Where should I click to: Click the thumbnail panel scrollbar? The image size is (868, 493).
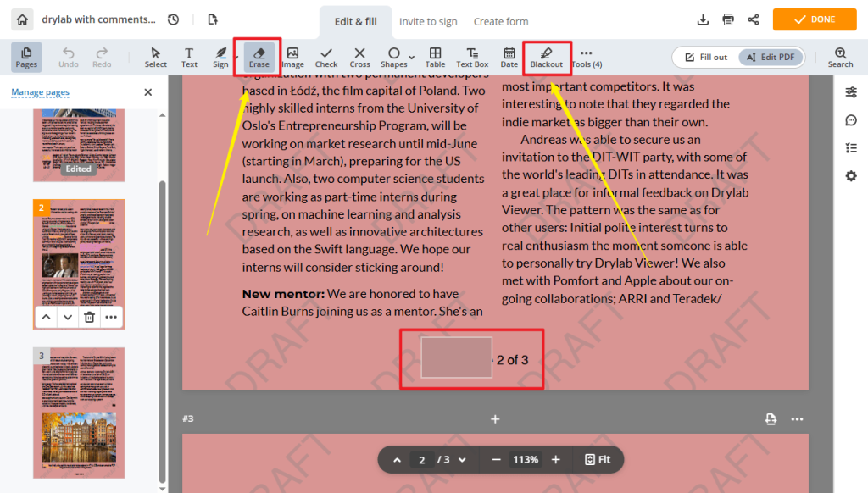click(x=162, y=332)
